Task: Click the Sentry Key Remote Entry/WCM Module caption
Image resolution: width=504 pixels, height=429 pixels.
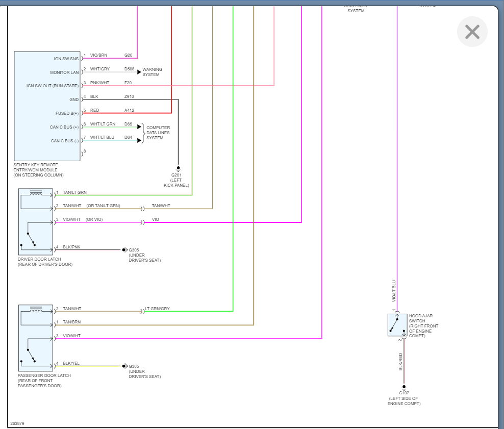Action: coord(39,170)
